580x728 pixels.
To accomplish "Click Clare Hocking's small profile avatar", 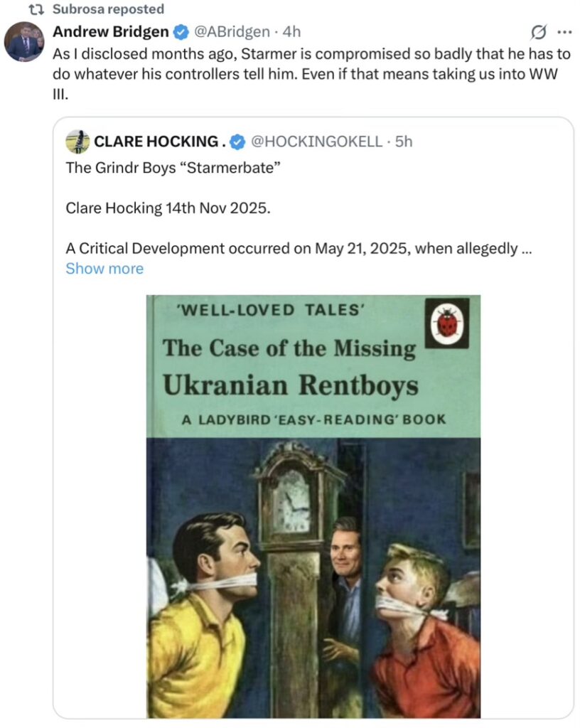I will [77, 141].
